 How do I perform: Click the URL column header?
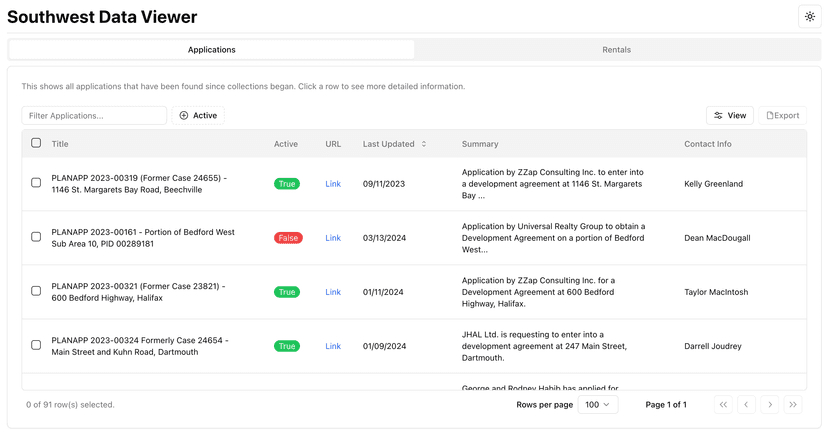[333, 144]
